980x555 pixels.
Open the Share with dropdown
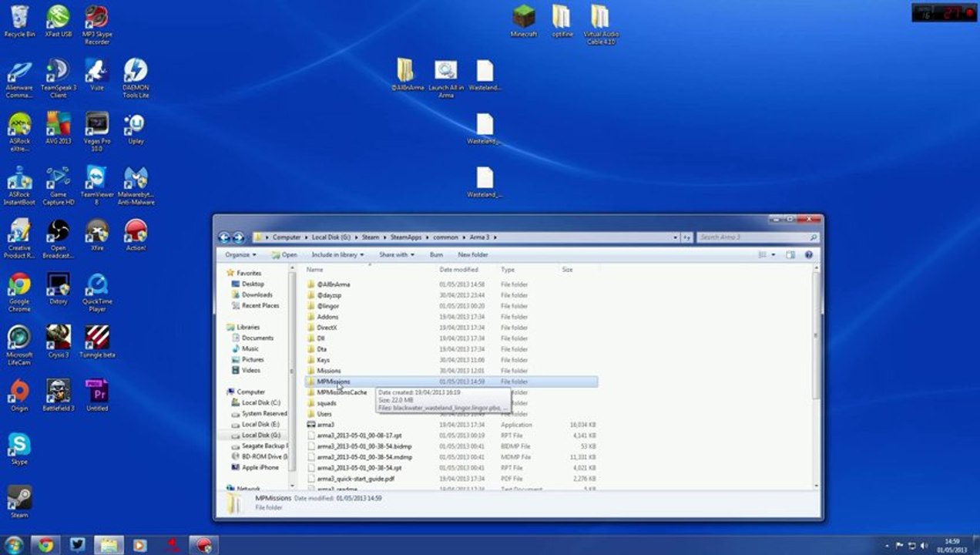click(x=396, y=254)
